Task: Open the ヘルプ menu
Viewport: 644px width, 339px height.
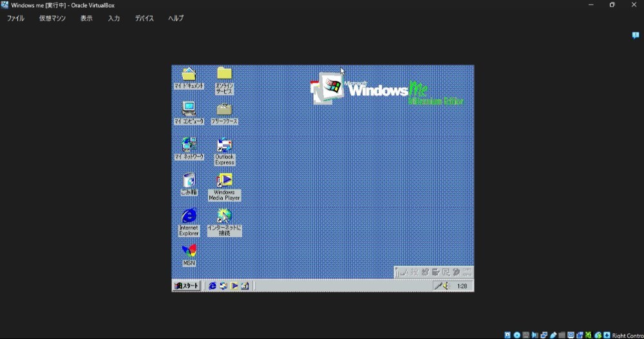Action: tap(176, 19)
